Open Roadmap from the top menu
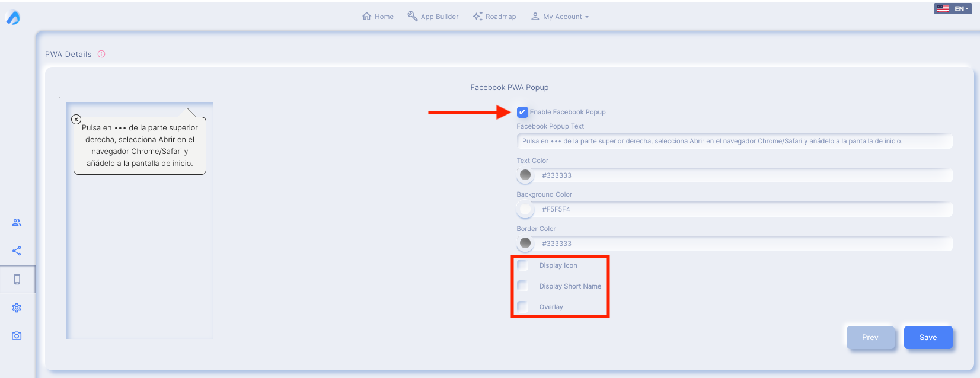 tap(501, 17)
